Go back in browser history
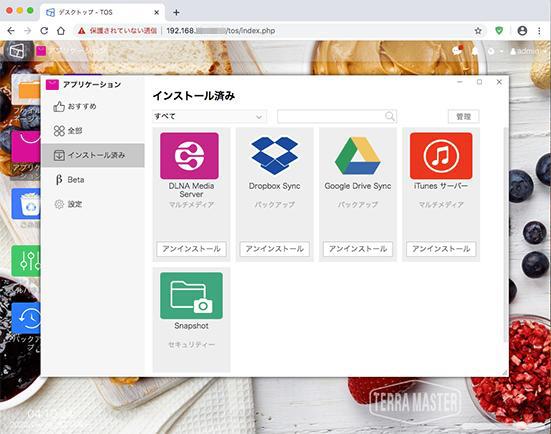 click(11, 31)
